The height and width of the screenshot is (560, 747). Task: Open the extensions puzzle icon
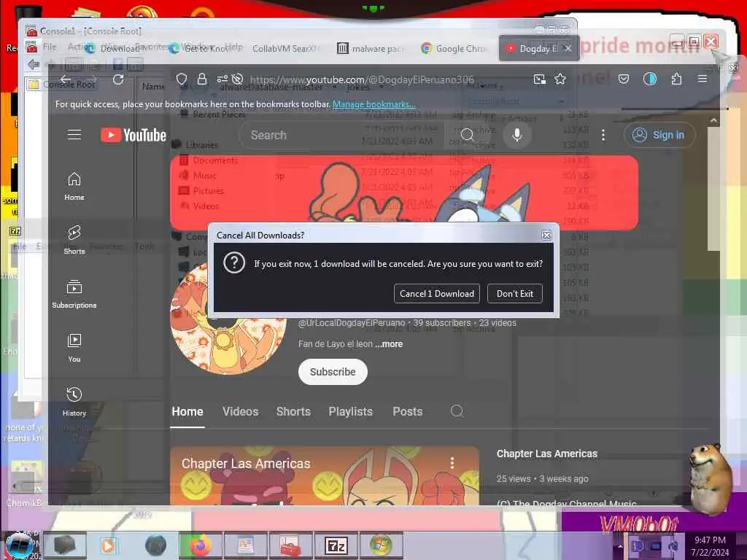676,79
